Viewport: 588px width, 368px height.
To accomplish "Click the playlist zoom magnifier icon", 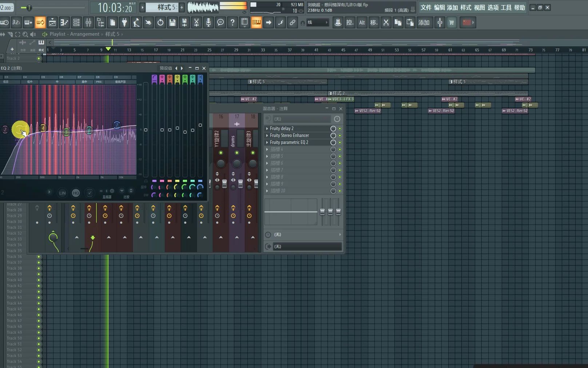I will coord(25,34).
